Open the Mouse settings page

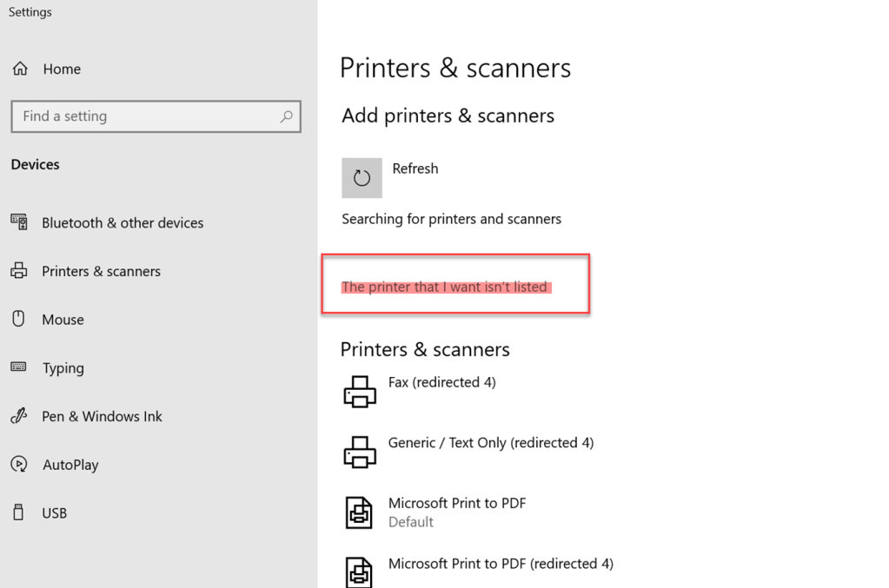coord(63,320)
